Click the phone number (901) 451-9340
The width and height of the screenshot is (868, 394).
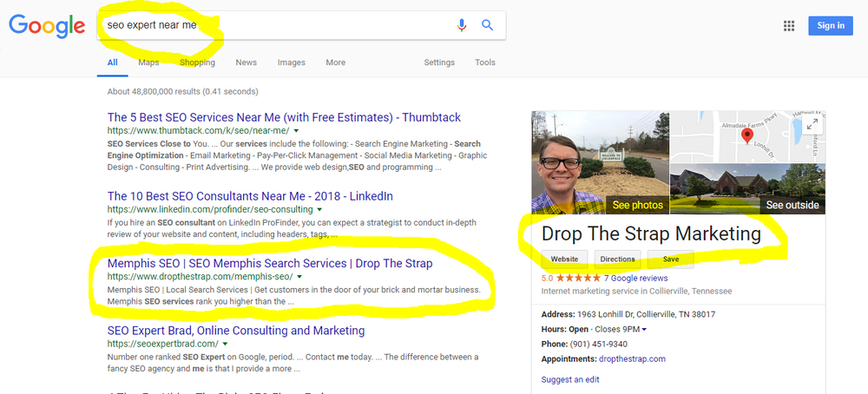point(598,345)
